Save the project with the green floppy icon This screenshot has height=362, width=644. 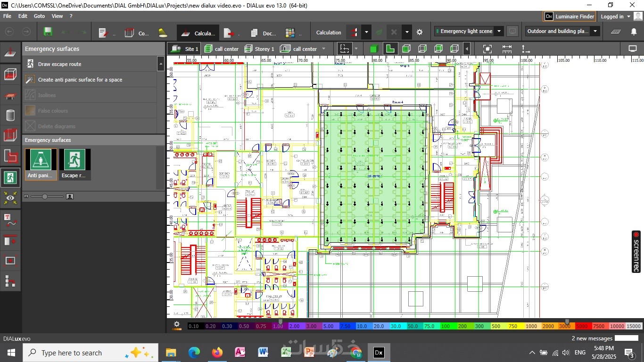click(x=48, y=32)
